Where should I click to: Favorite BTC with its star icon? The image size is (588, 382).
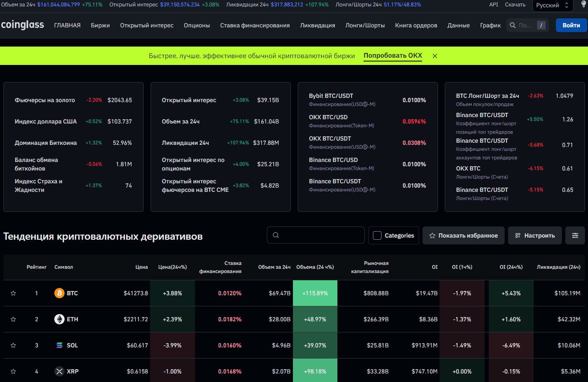[x=13, y=293]
